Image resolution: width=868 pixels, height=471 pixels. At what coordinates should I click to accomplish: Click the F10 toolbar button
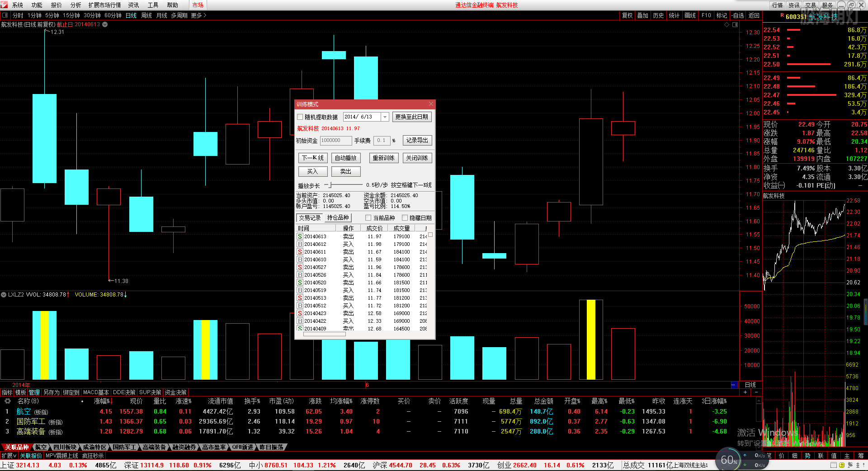point(706,15)
